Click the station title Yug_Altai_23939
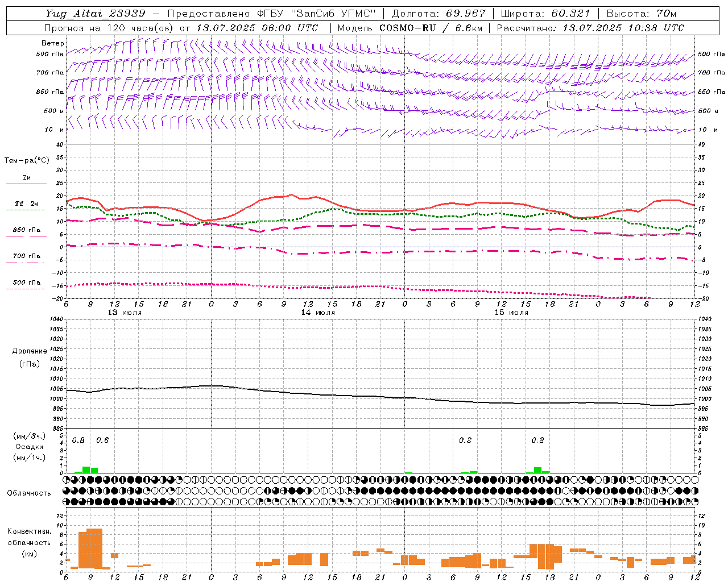The width and height of the screenshot is (728, 582). 96,14
